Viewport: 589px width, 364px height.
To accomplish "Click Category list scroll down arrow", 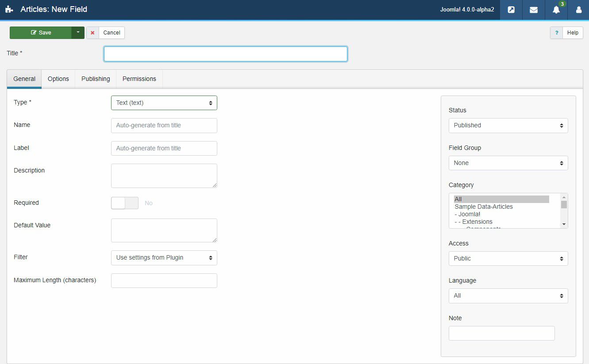I will (x=564, y=224).
